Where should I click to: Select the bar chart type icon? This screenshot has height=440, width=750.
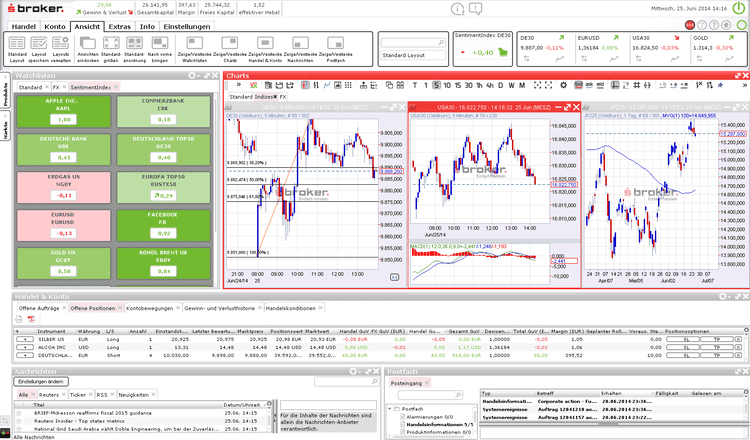tap(316, 85)
